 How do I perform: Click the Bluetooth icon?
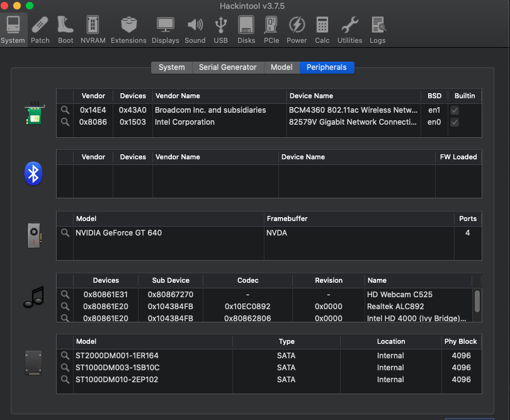(x=33, y=173)
